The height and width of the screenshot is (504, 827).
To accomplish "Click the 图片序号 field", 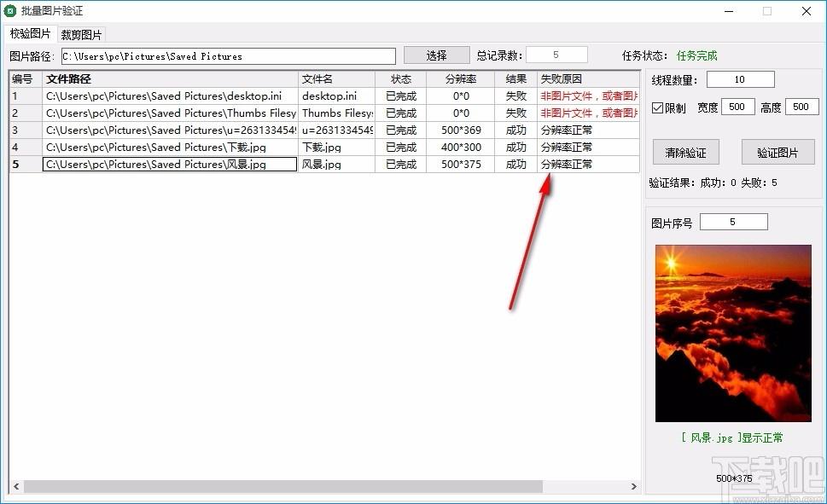I will pos(733,222).
